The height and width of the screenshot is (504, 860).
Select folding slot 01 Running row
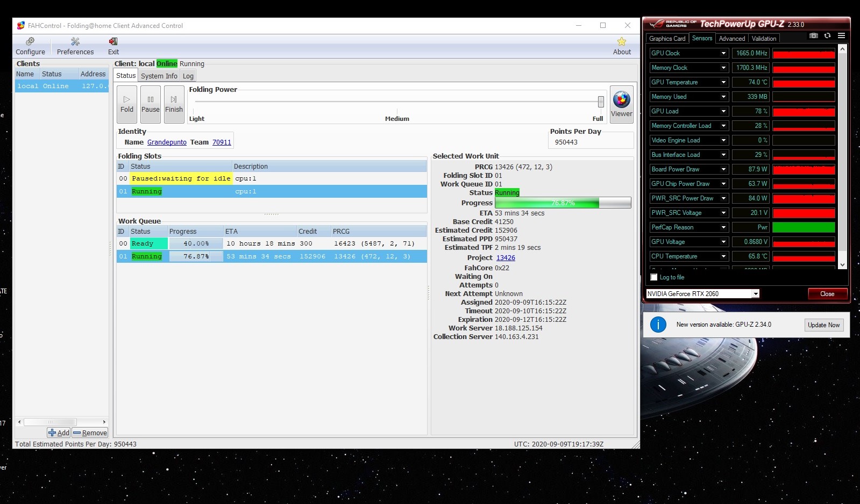pos(272,191)
